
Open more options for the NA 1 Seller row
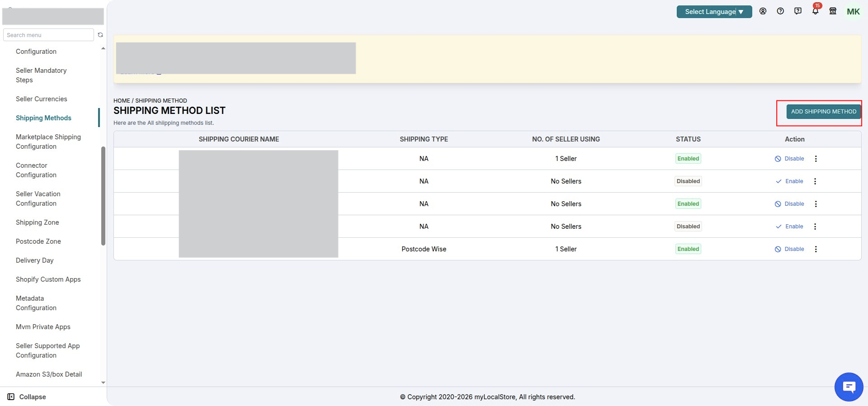(816, 159)
